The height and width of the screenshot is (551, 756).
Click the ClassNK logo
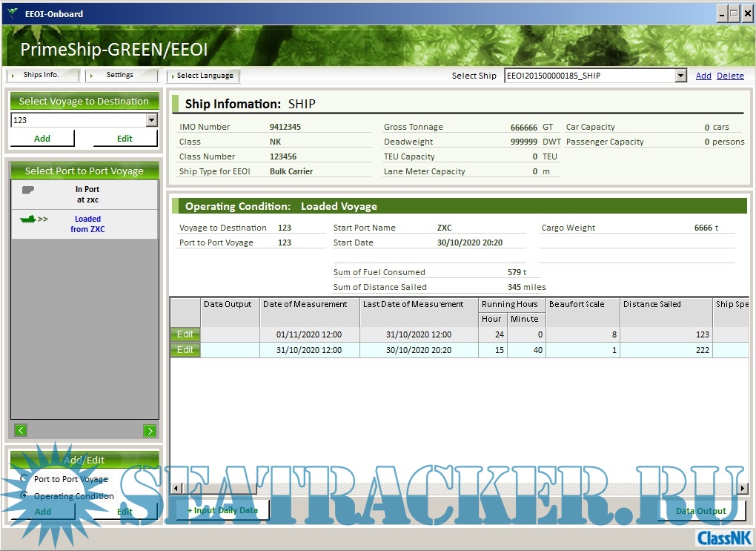[722, 538]
